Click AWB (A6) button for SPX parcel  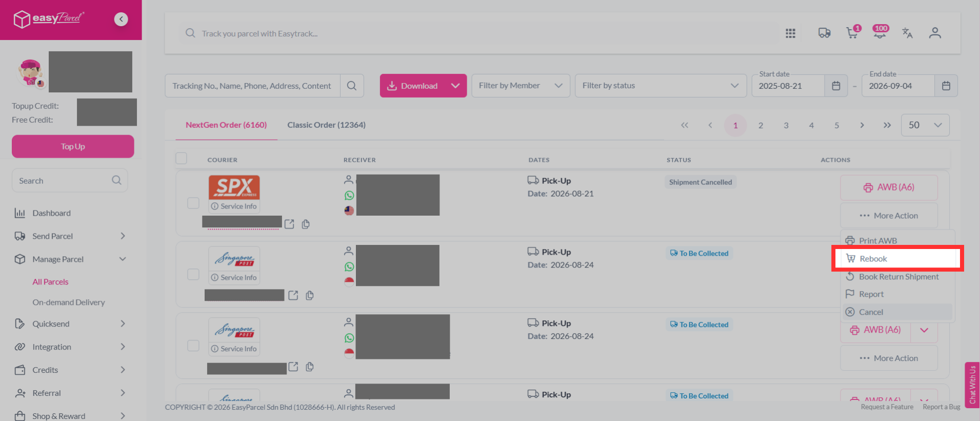[889, 187]
